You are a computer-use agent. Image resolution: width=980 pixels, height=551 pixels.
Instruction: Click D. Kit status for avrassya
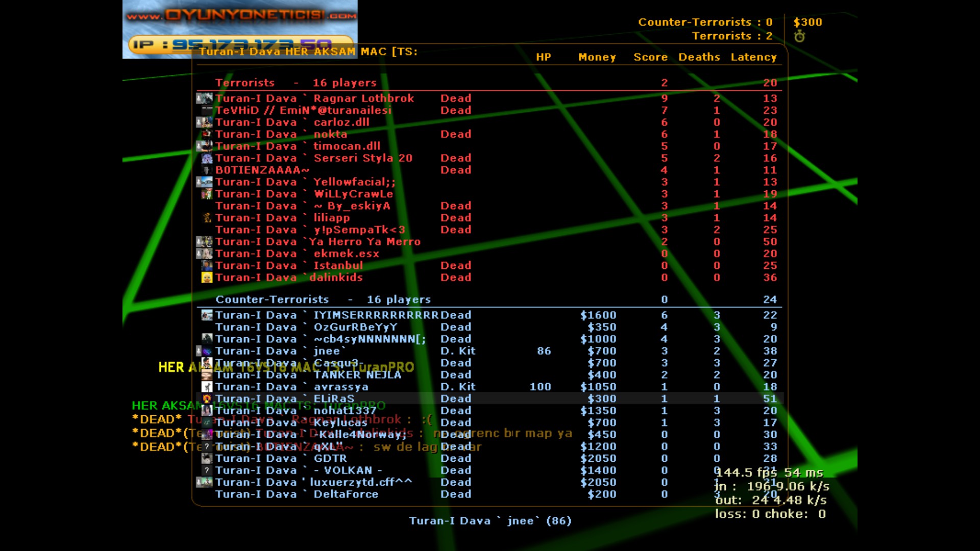458,387
